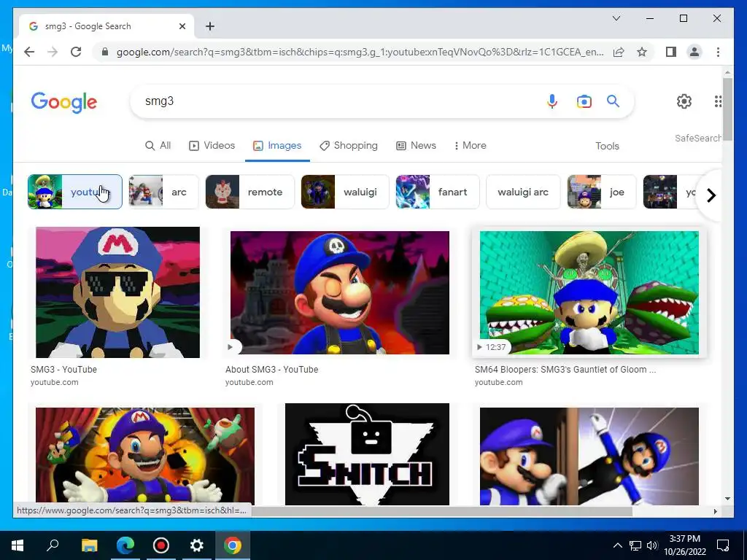
Task: Switch to the All results tab
Action: (158, 146)
